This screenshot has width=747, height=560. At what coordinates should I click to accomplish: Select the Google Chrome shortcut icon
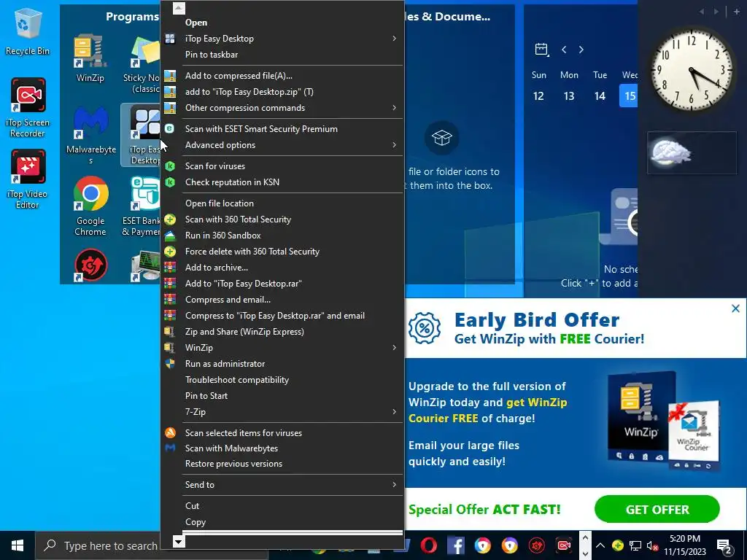point(90,206)
